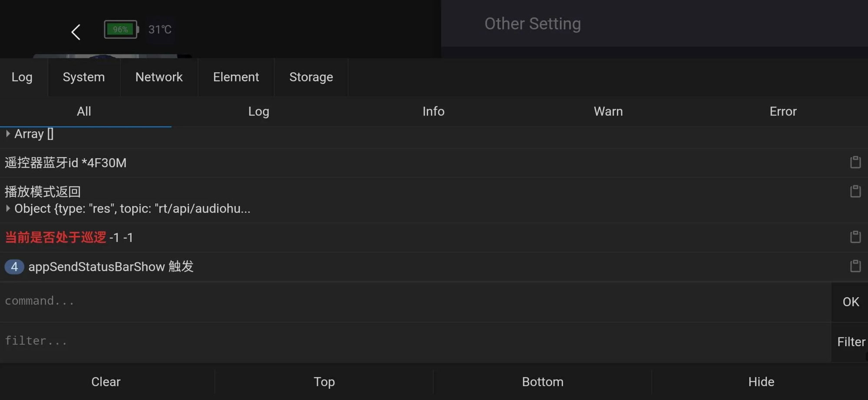Click the filter text field
This screenshot has width=868, height=400.
[x=412, y=341]
